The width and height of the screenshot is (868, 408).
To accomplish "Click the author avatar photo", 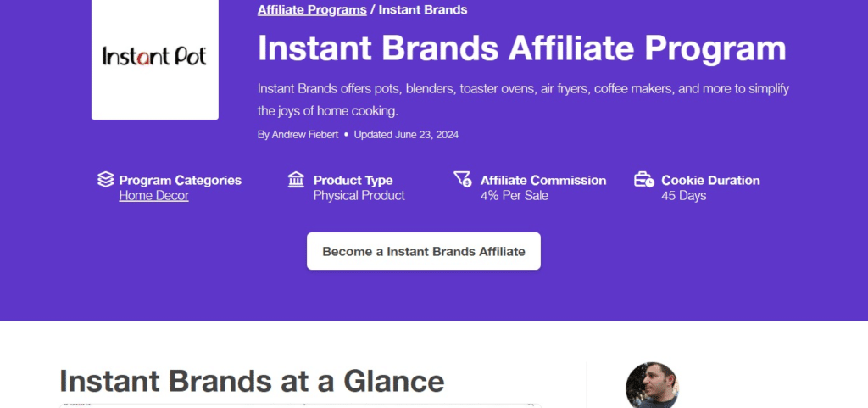I will pyautogui.click(x=652, y=386).
